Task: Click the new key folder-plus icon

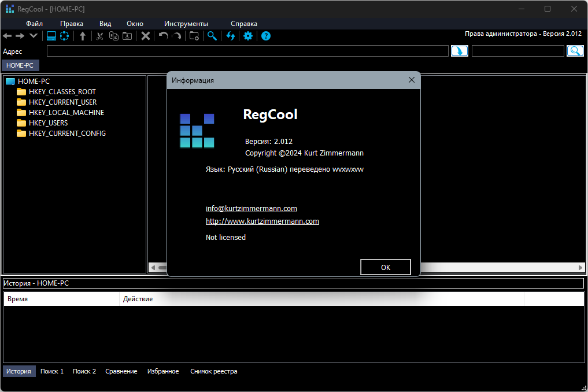Action: pos(194,36)
